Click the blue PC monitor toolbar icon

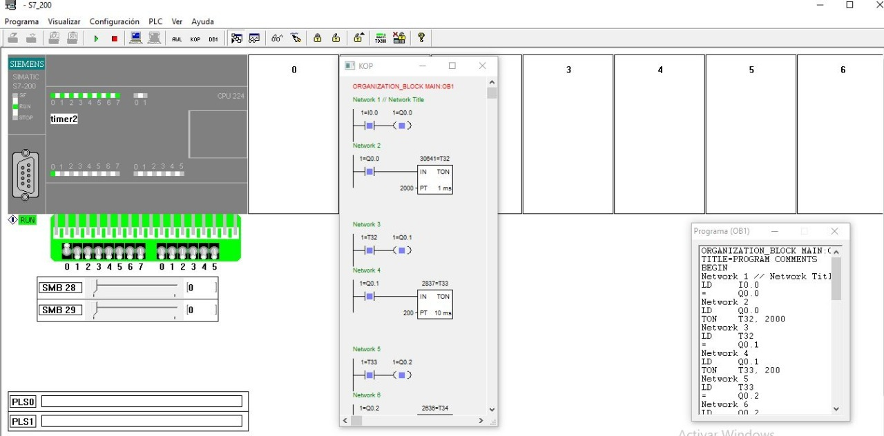pyautogui.click(x=135, y=38)
